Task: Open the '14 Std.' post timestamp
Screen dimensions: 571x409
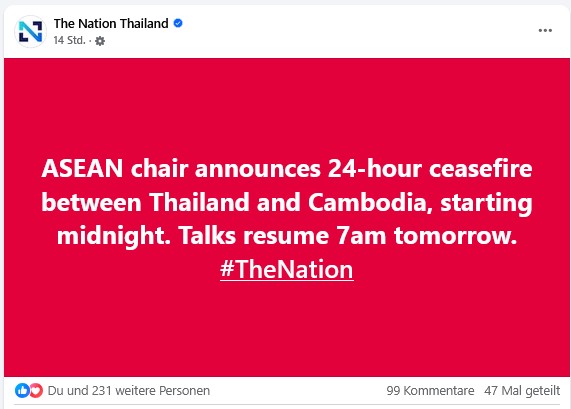Action: click(69, 40)
